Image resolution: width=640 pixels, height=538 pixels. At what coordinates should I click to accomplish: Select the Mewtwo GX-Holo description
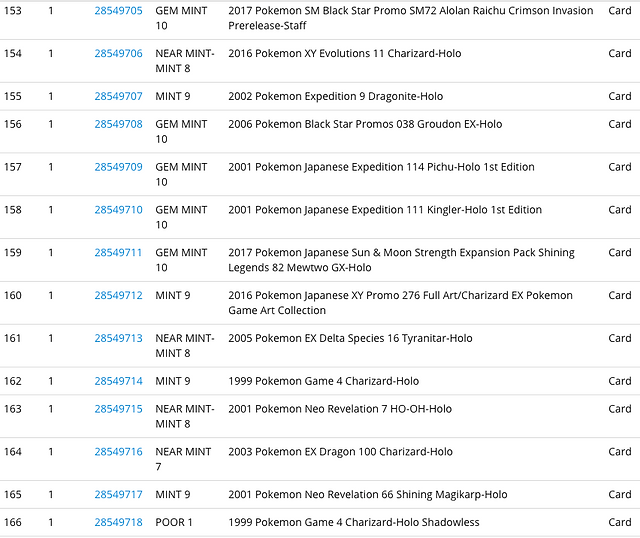point(401,260)
